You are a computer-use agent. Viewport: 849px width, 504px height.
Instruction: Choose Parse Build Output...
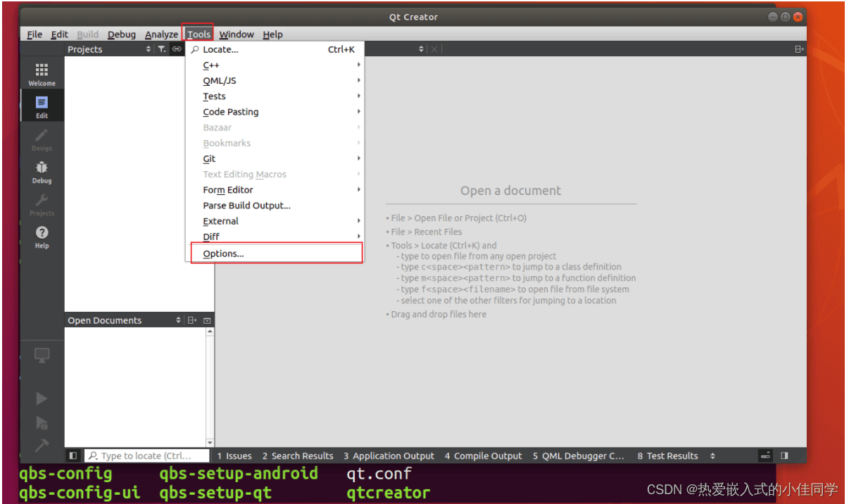pyautogui.click(x=275, y=206)
